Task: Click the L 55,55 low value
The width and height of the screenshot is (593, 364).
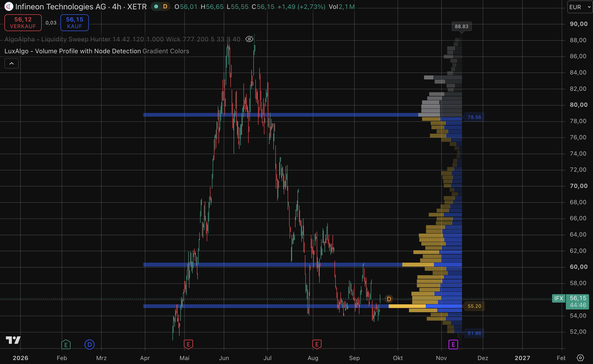Action: [238, 7]
